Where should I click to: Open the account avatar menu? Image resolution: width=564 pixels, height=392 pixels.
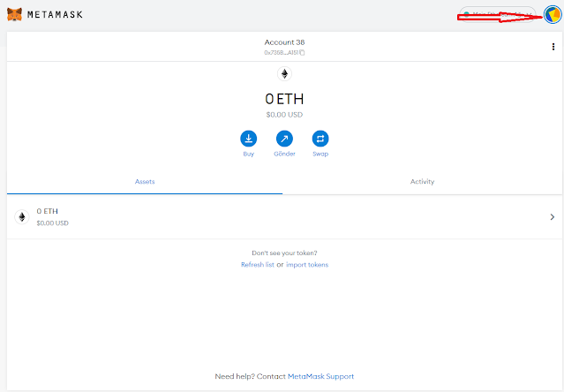point(552,16)
